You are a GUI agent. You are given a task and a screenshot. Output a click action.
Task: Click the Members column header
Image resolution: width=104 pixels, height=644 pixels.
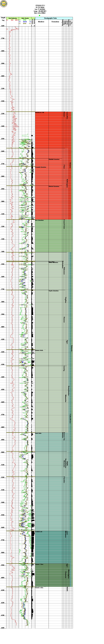pyautogui.click(x=41, y=22)
